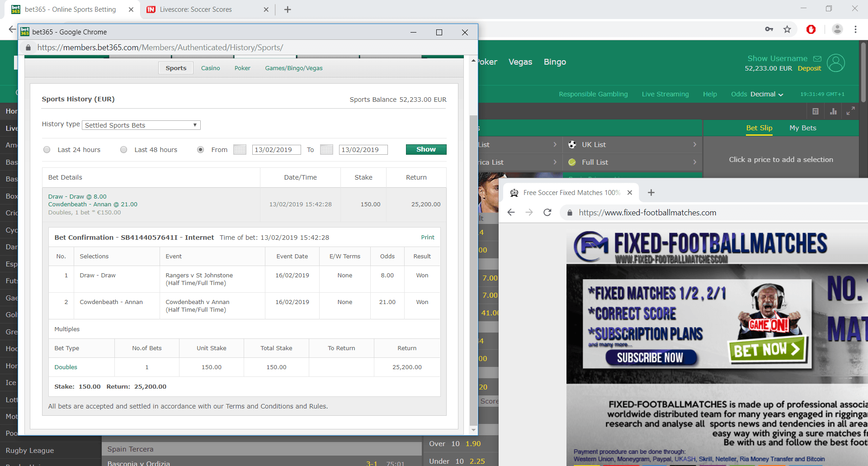Open the Live Streaming link
This screenshot has height=466, width=868.
665,94
